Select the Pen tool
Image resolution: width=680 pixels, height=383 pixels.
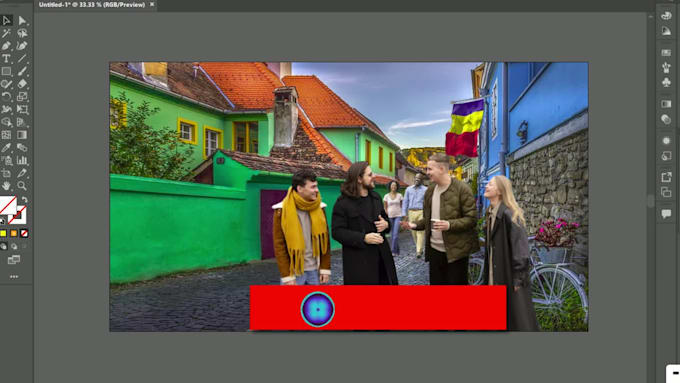pos(7,46)
